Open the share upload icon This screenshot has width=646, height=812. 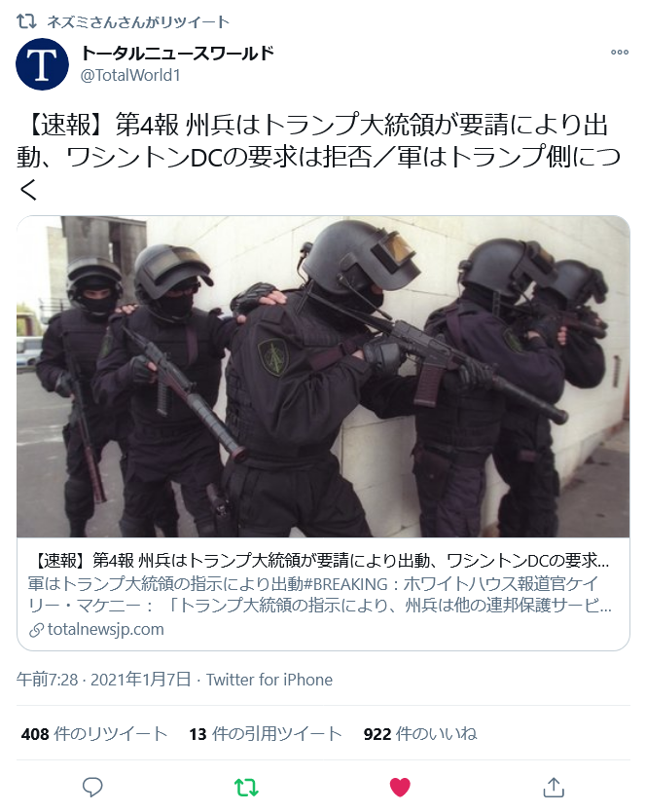554,787
